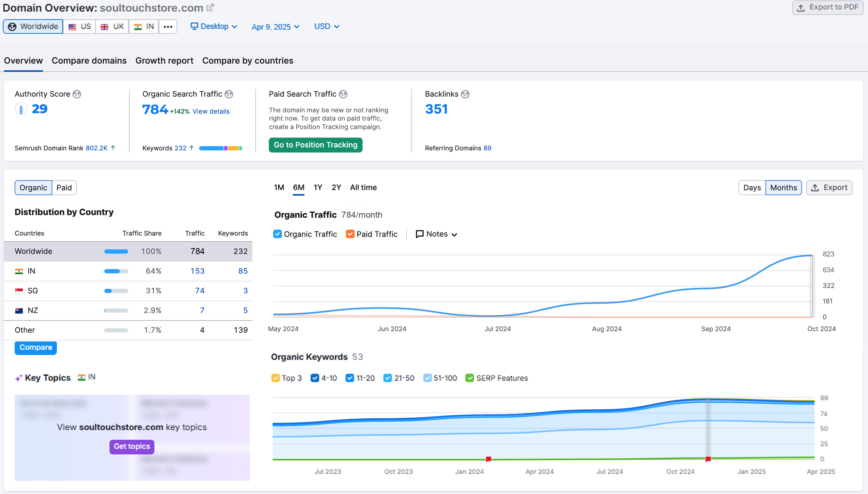Click the View details link

[211, 112]
